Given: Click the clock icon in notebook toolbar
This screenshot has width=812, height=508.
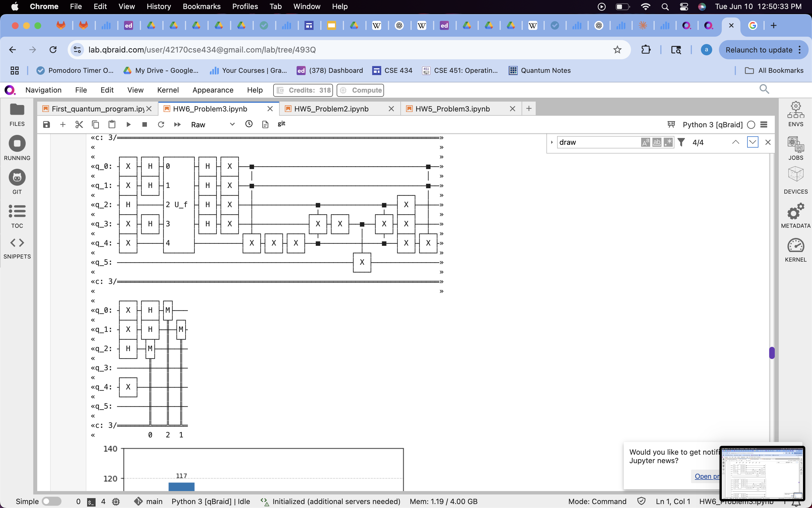Looking at the screenshot, I should point(249,124).
